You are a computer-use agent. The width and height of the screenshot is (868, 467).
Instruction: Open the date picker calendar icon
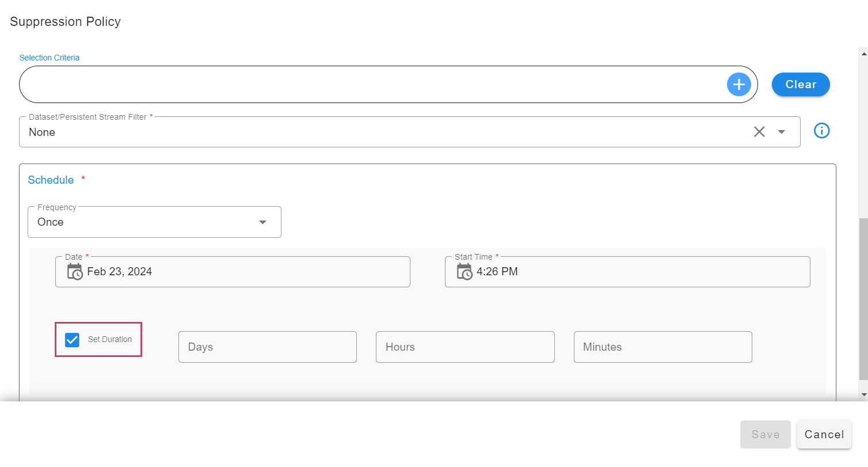coord(75,271)
